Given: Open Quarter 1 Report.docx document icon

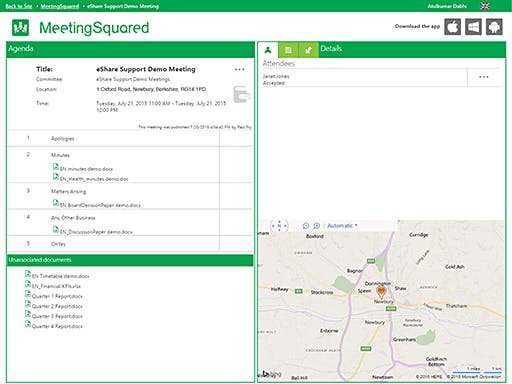Looking at the screenshot, I should coord(28,294).
